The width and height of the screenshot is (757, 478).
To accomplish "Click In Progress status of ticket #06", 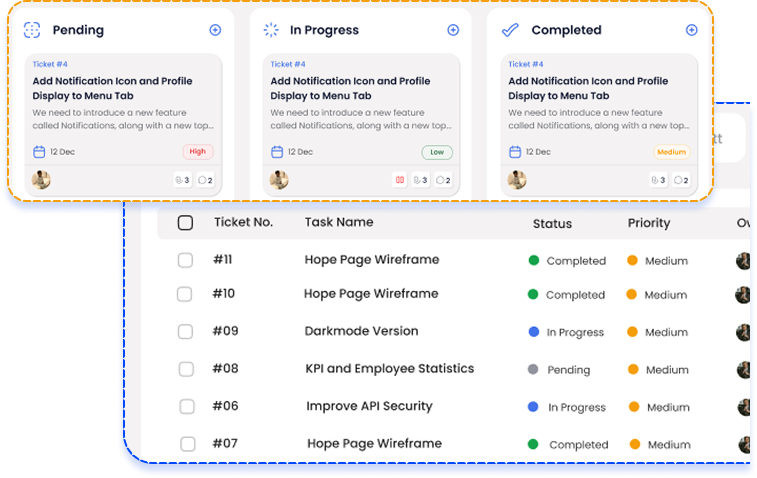I will [x=567, y=408].
